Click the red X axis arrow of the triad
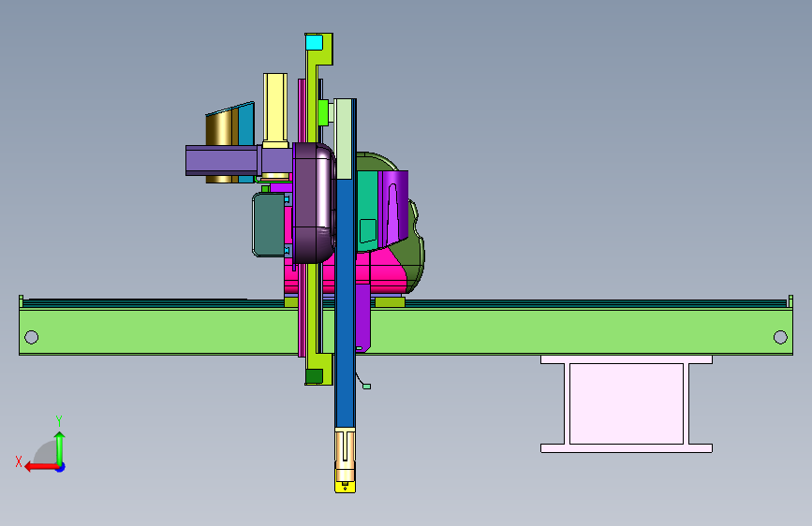Screen dimensions: 812x526 pyautogui.click(x=40, y=467)
